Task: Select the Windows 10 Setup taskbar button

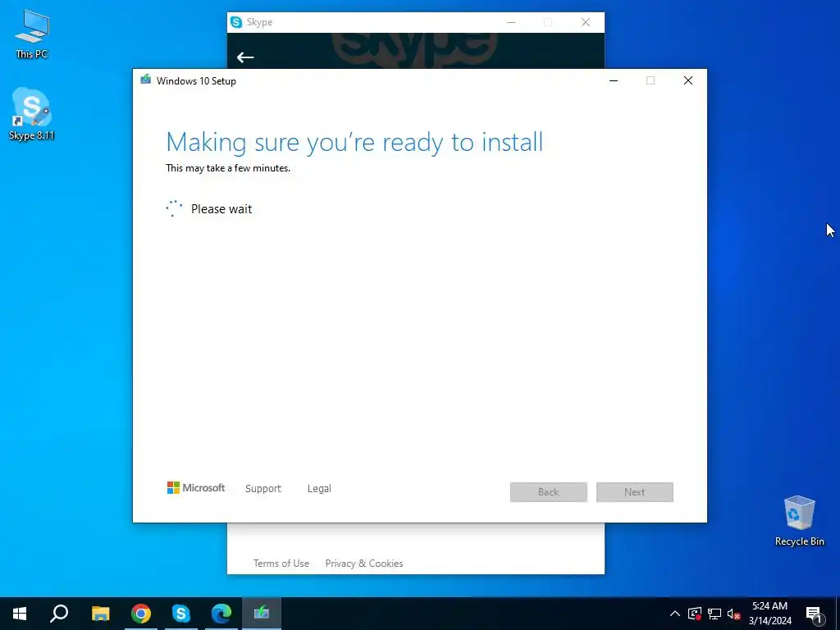Action: tap(262, 614)
